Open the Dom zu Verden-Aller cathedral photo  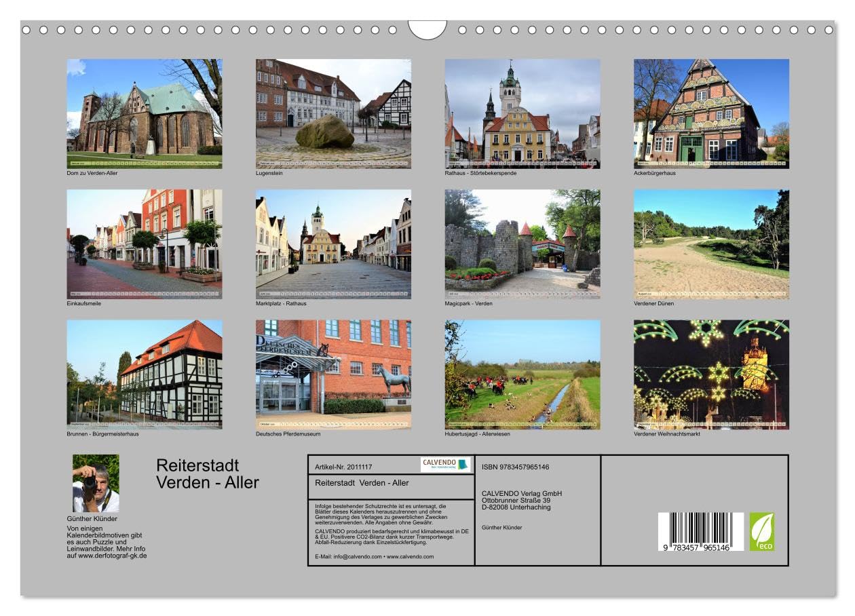[x=145, y=113]
